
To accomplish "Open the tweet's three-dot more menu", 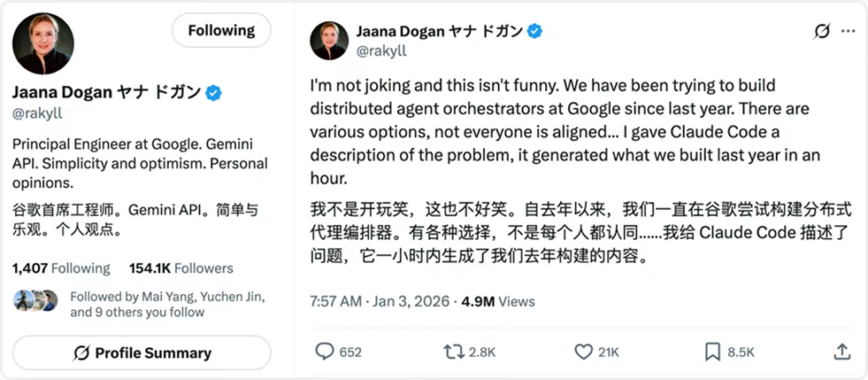I will [848, 32].
